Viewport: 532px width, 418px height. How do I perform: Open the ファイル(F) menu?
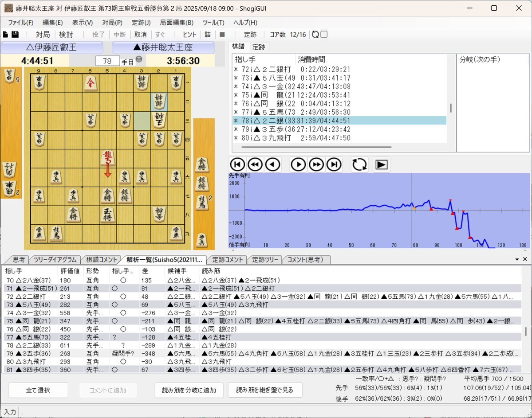click(x=21, y=23)
